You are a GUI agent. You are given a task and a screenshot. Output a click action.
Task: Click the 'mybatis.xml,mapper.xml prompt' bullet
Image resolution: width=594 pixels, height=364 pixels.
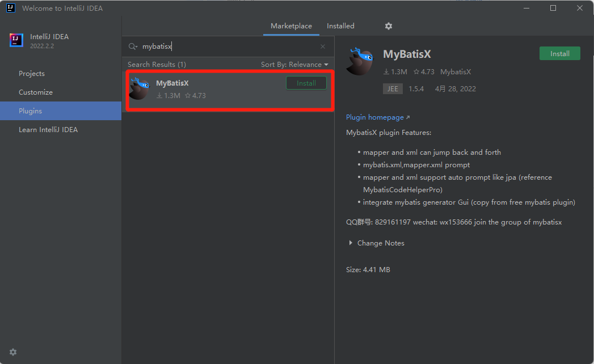click(416, 165)
